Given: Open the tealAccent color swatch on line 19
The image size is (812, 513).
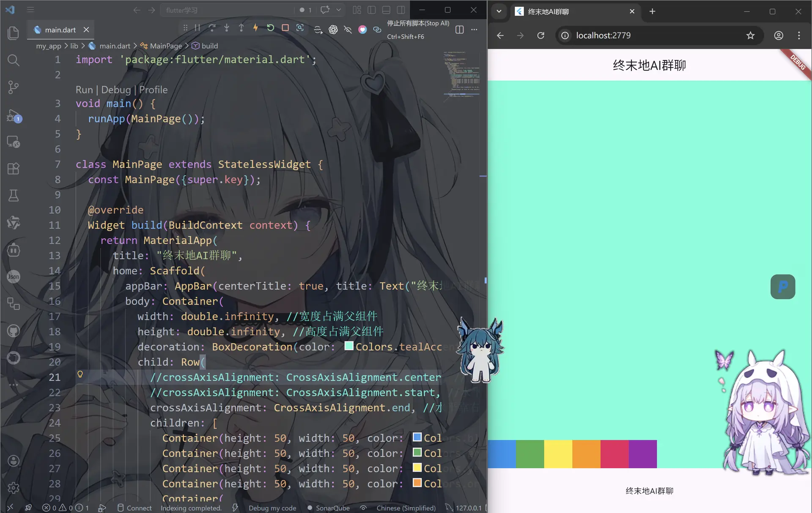Looking at the screenshot, I should pyautogui.click(x=349, y=346).
